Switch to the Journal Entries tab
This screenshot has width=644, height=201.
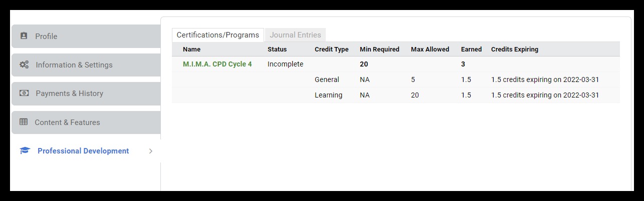click(296, 35)
